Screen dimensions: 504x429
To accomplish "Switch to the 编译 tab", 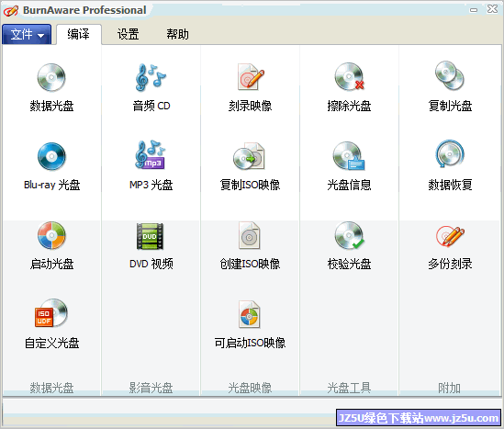I will [x=79, y=34].
